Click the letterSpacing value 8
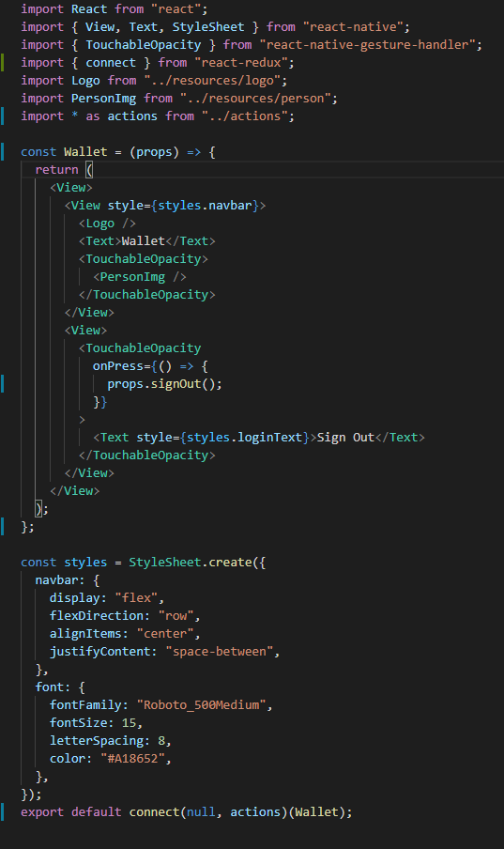504x849 pixels. click(x=161, y=741)
